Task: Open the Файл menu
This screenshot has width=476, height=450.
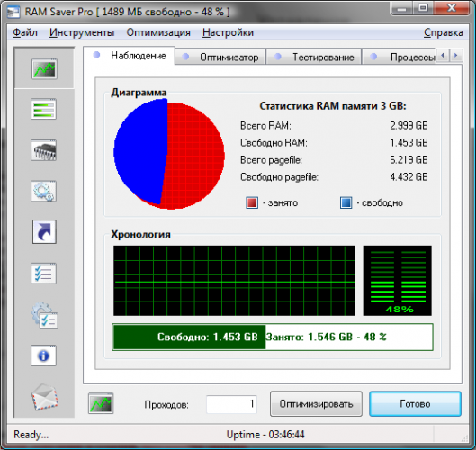Action: (x=25, y=32)
